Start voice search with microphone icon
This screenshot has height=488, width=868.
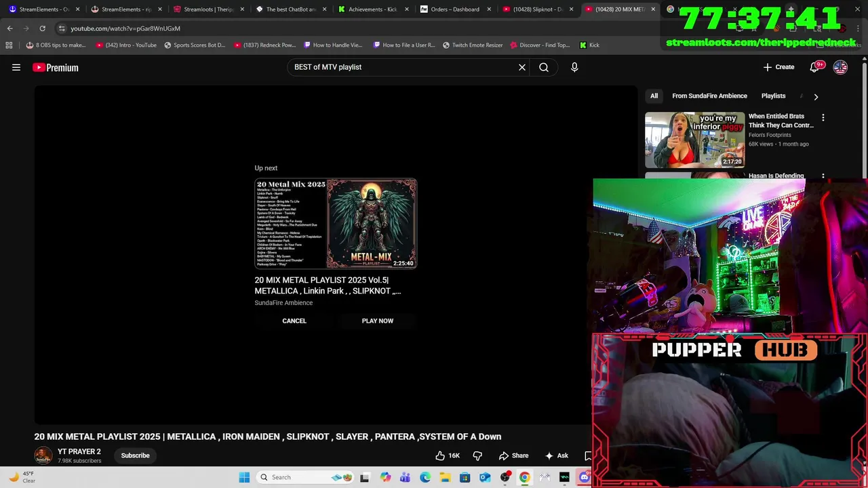coord(574,67)
